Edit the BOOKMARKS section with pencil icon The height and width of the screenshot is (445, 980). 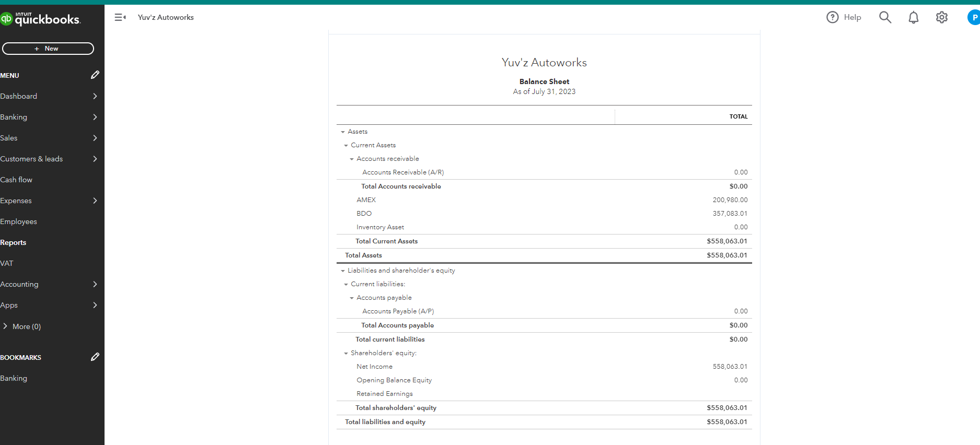coord(95,357)
